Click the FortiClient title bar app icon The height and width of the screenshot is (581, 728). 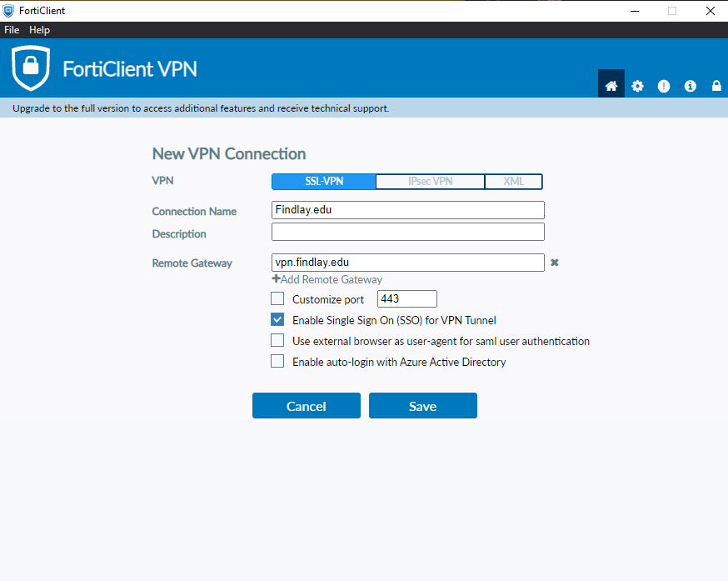click(x=8, y=10)
